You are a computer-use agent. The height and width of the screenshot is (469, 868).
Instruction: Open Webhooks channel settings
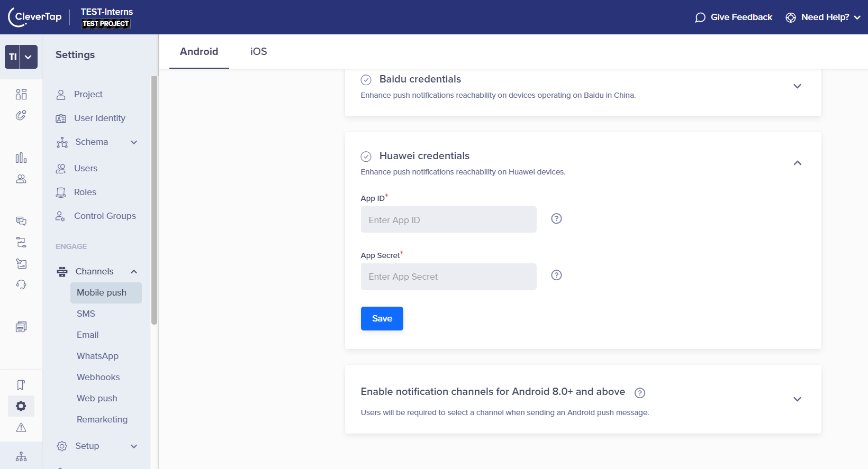tap(98, 378)
